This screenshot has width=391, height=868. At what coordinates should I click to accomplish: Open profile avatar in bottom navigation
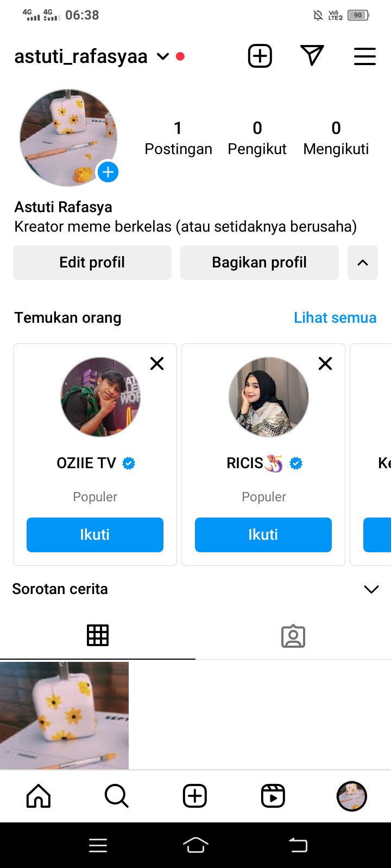(352, 796)
